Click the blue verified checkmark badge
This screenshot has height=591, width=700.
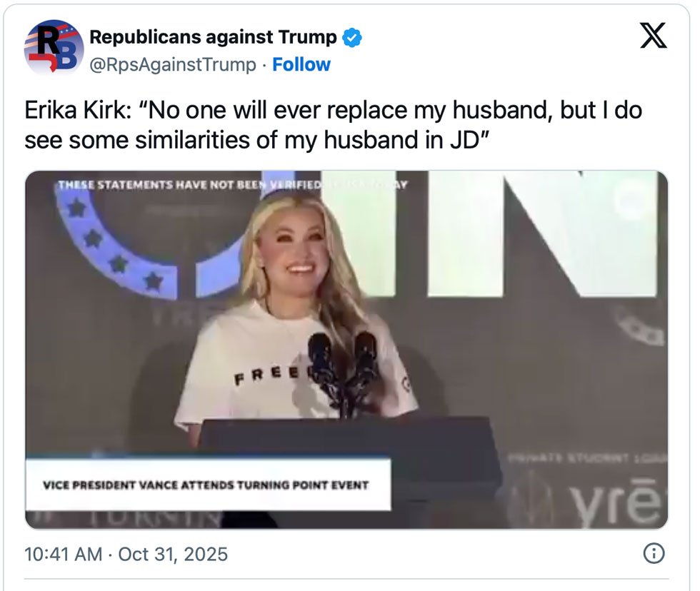(x=352, y=37)
